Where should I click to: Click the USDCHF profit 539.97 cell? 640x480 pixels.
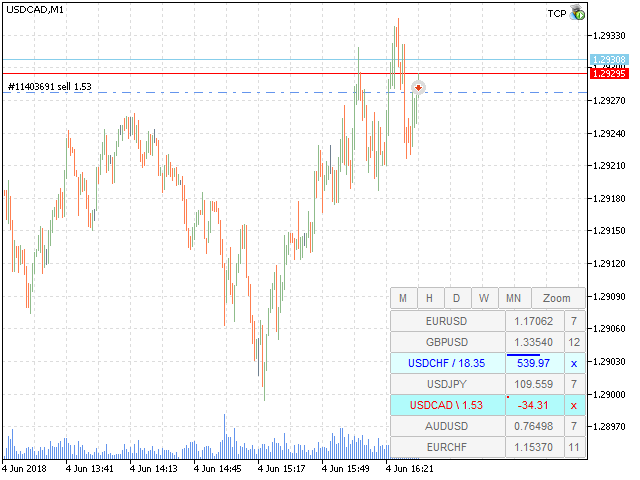(x=533, y=363)
